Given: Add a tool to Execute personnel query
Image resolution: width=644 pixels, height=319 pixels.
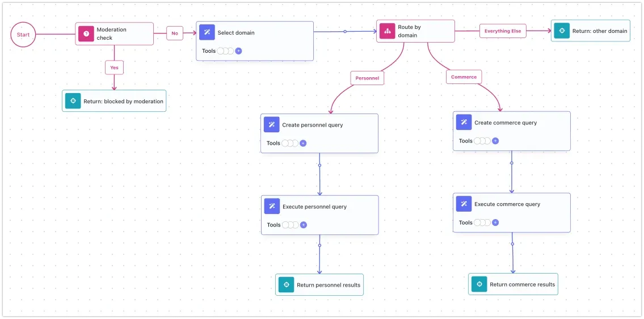Looking at the screenshot, I should point(304,225).
